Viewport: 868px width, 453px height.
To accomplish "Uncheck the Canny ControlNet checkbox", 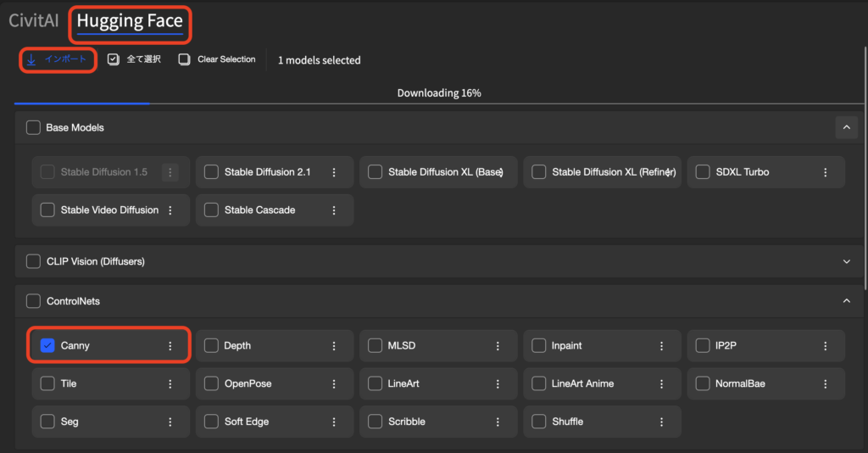I will (47, 346).
